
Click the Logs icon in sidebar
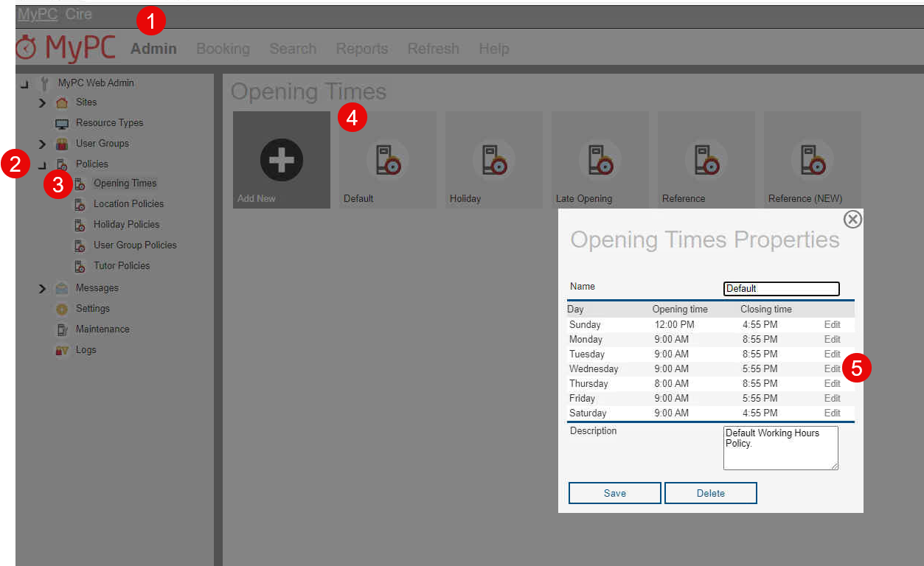62,350
